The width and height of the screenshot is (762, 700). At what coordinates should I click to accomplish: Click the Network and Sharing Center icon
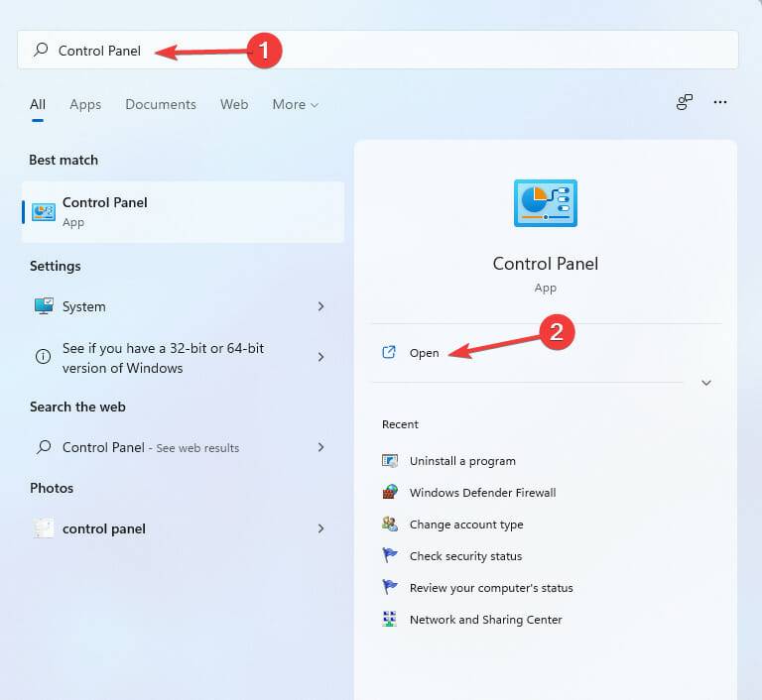pyautogui.click(x=389, y=619)
